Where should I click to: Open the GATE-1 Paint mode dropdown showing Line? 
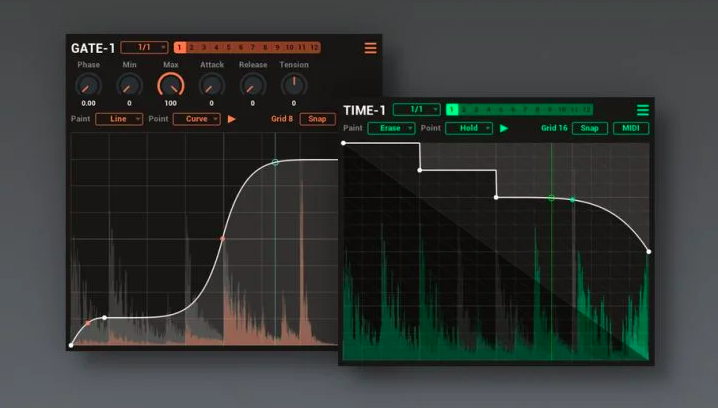pyautogui.click(x=119, y=119)
